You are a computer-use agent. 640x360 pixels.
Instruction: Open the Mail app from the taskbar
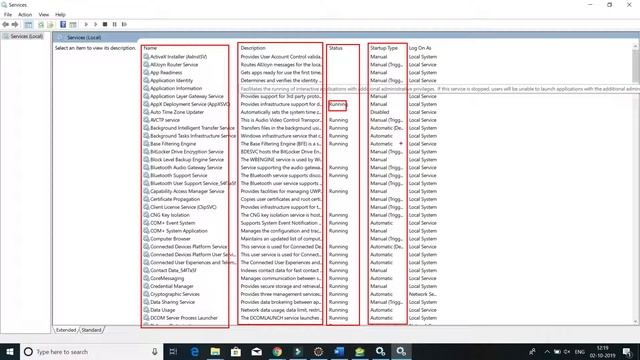pyautogui.click(x=256, y=351)
